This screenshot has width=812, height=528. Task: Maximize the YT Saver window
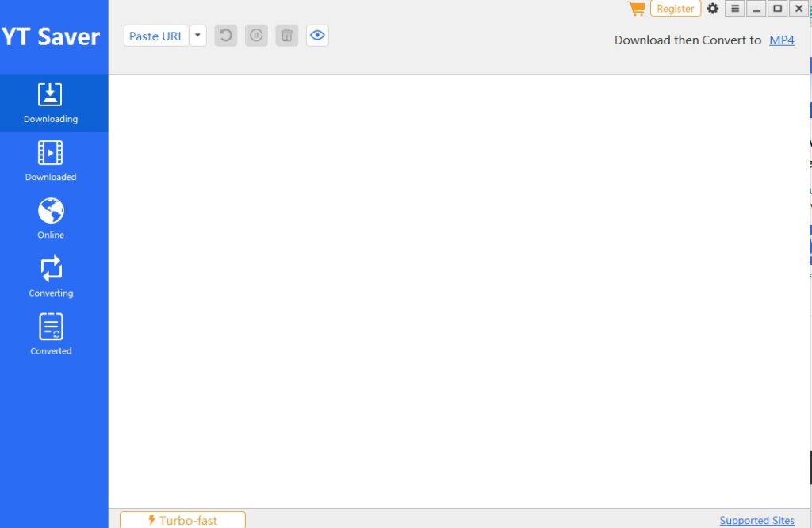click(778, 8)
